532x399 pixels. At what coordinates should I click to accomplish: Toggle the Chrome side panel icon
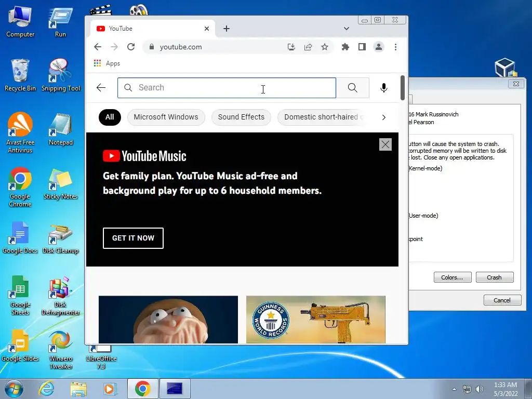(x=362, y=47)
